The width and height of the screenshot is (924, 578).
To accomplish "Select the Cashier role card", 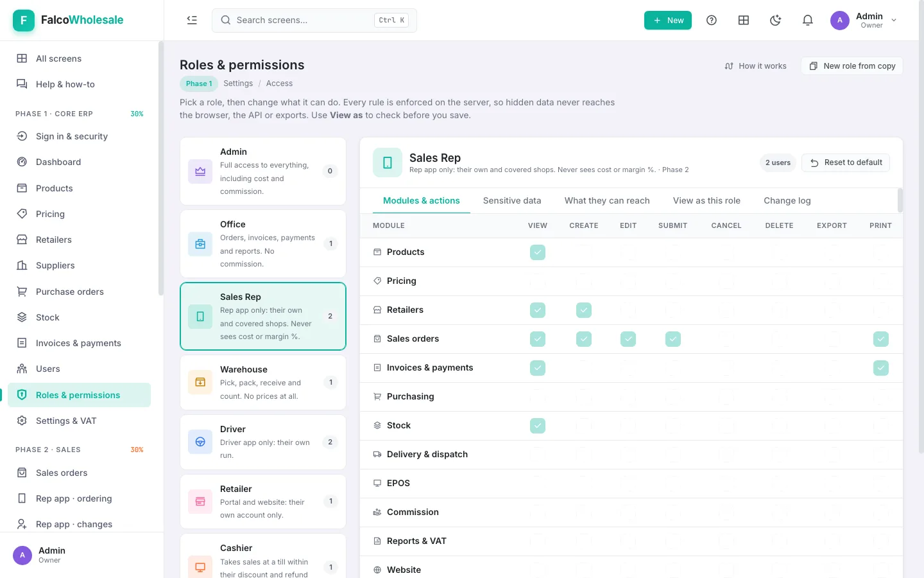I will coord(263,556).
